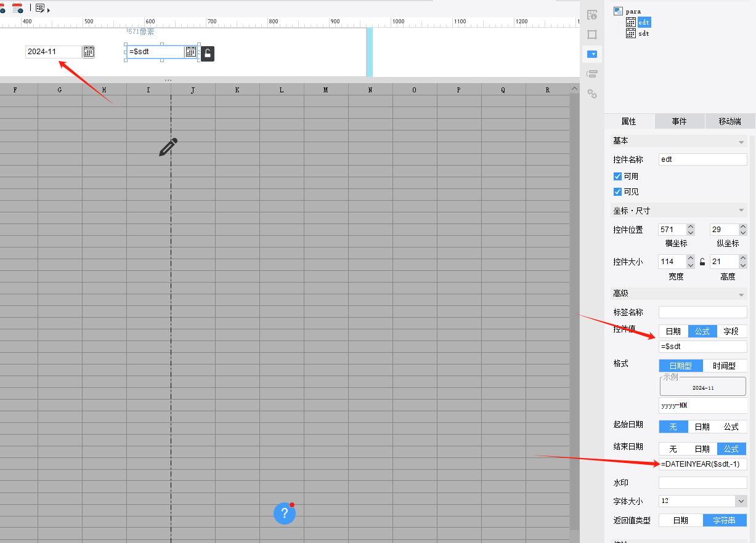Open the hyperlink sidebar panel icon

(592, 94)
